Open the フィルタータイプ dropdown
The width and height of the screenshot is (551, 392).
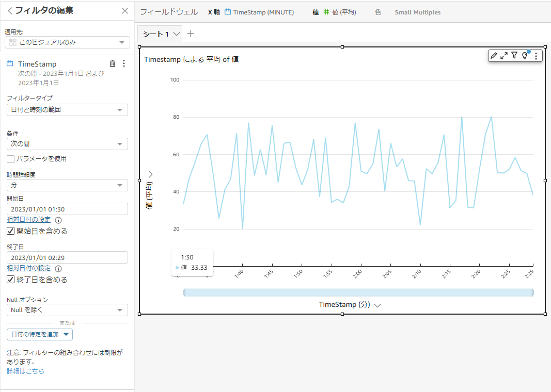point(67,110)
